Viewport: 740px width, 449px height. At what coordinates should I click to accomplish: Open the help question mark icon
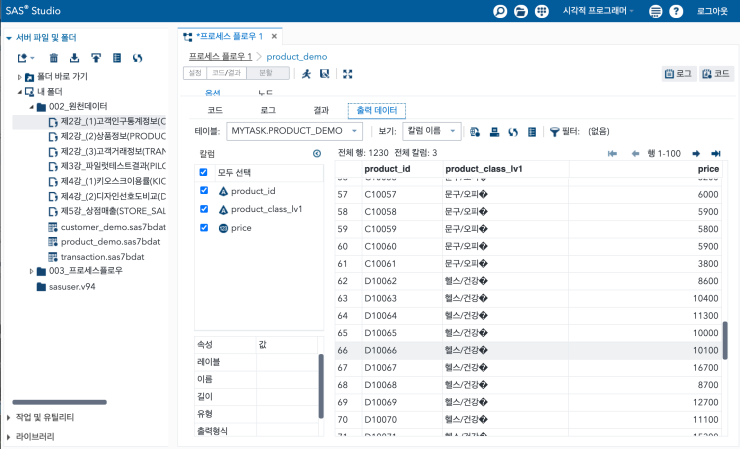[x=676, y=11]
